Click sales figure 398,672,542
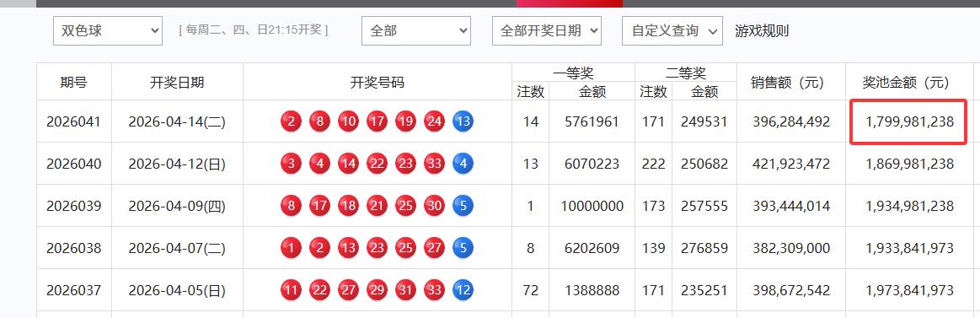This screenshot has width=980, height=318. pos(791,290)
